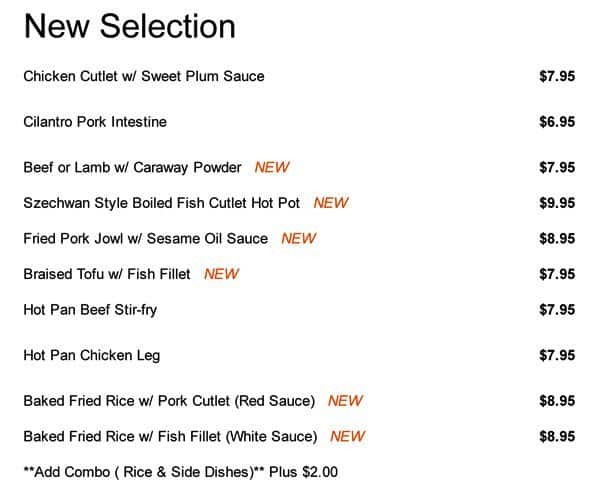
Task: Select Szechwan Style Boiled Fish Cutlet Hot Pot
Action: [161, 203]
